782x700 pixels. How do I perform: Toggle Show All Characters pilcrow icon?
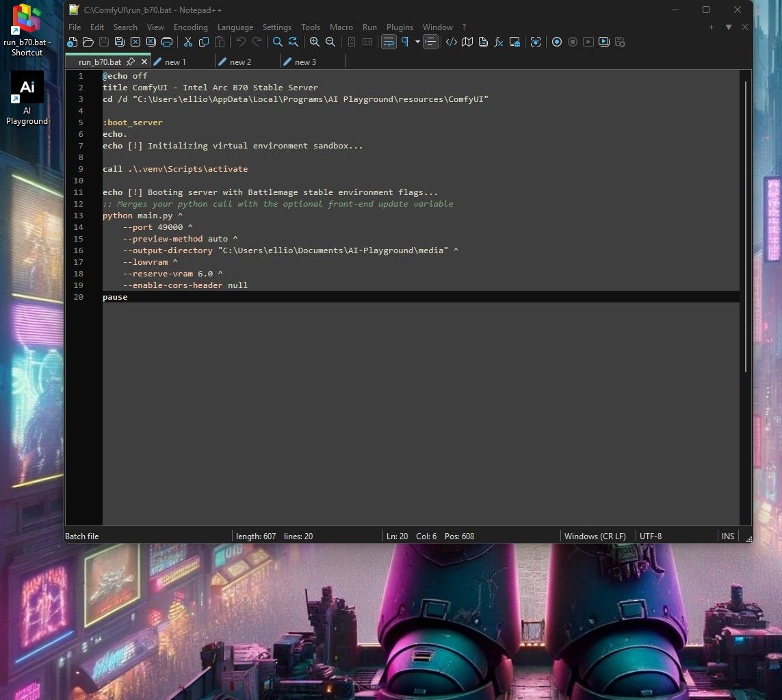click(x=405, y=42)
